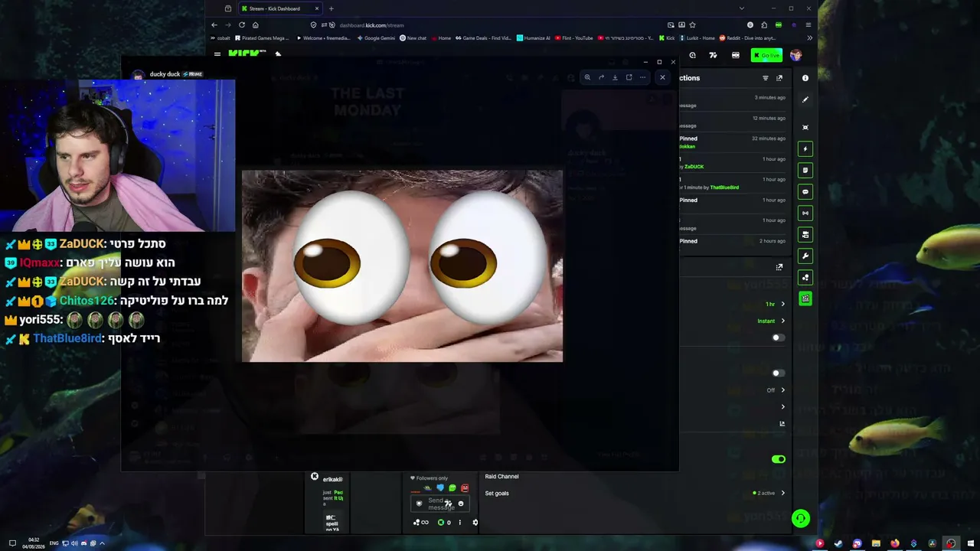Close the image viewer overlay

(662, 77)
